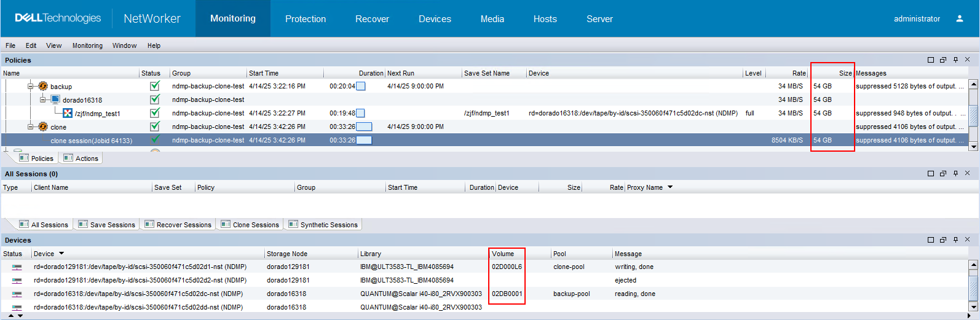Click the device status icon for 5d02d1-nst

tap(17, 267)
